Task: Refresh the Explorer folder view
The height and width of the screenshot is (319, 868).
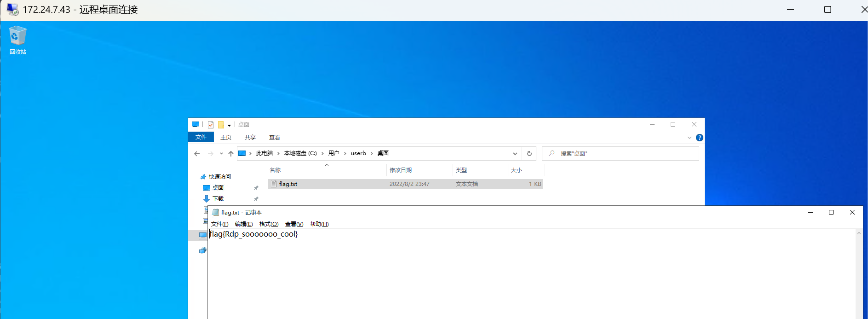Action: pyautogui.click(x=529, y=154)
